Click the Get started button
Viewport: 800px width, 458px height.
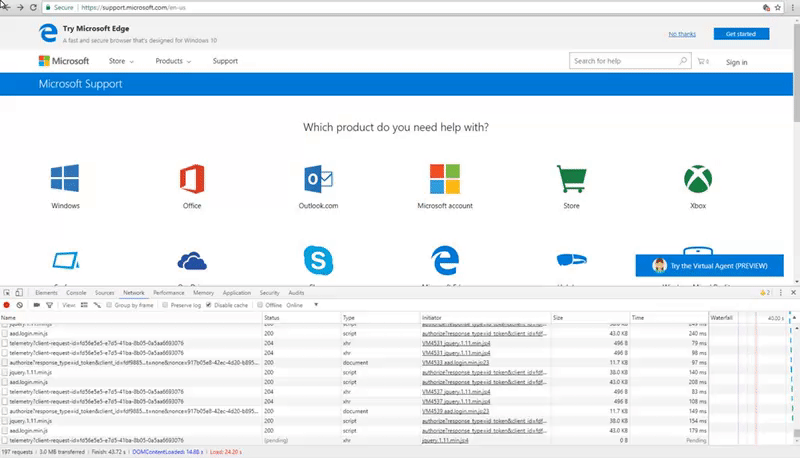click(741, 34)
